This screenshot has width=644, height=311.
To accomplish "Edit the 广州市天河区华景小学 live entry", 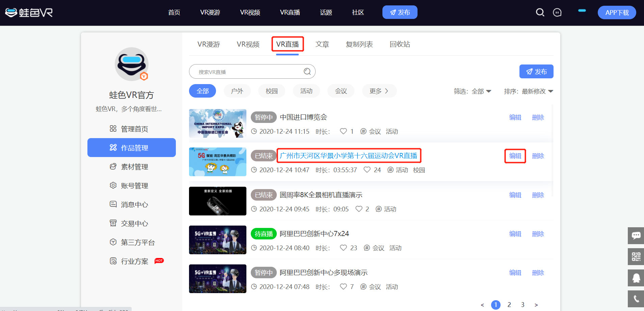I will 515,156.
